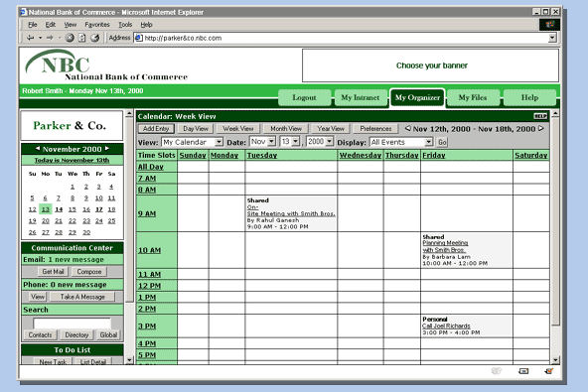Click the Compose button
The image size is (588, 392).
(x=89, y=272)
